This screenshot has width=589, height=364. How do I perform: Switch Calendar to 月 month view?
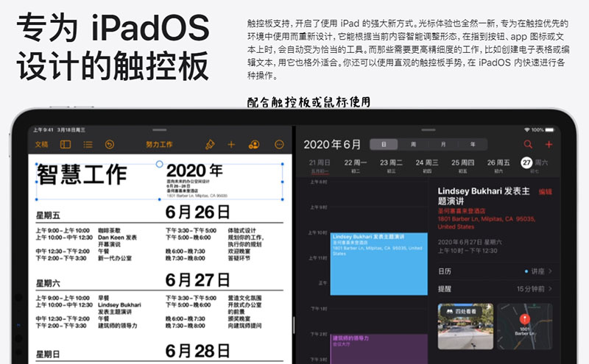point(443,144)
